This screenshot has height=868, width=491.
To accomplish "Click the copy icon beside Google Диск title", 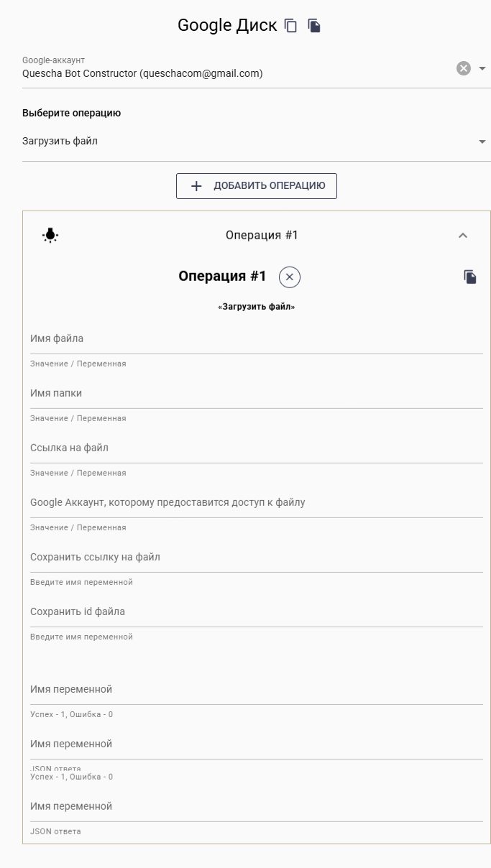I will [x=291, y=26].
